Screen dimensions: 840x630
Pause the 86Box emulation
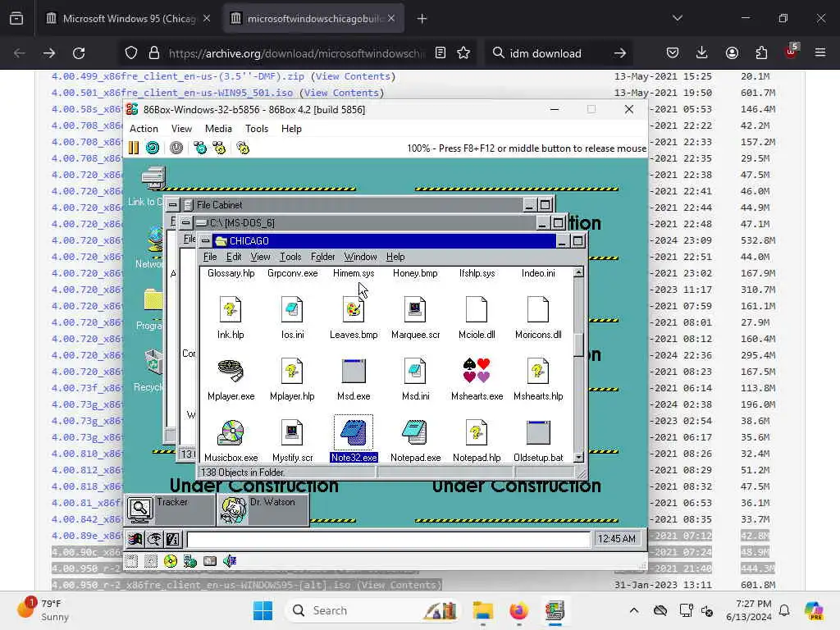pyautogui.click(x=134, y=148)
